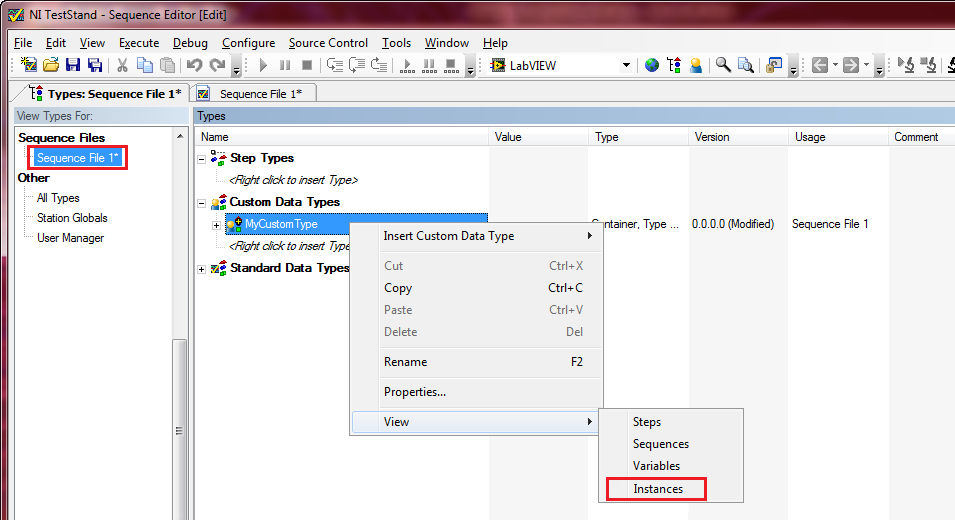Click the magnifier Find icon
Screen dimensions: 955x520
pos(723,65)
